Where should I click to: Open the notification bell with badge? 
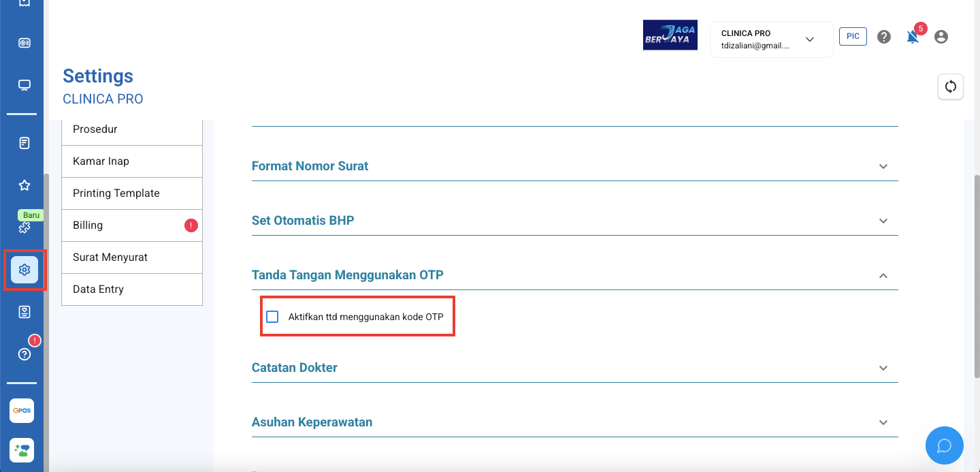coord(913,37)
